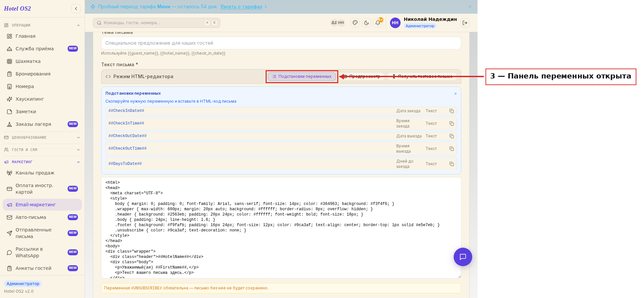Click the logout icon
644x298 pixels.
[x=465, y=23]
